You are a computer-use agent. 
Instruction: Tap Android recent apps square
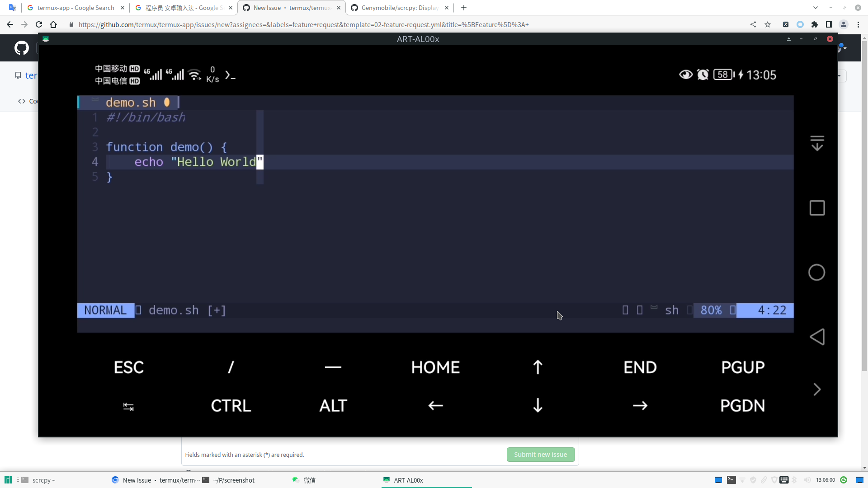(x=817, y=208)
